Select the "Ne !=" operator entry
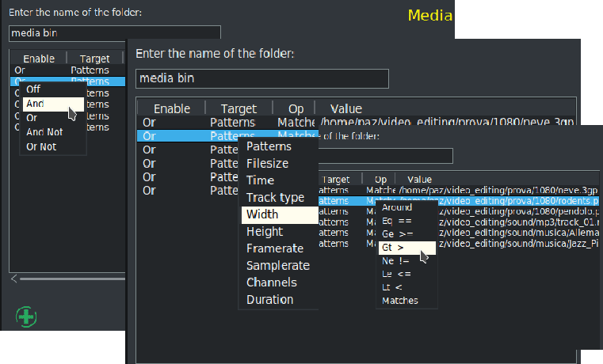603x364 pixels. tap(395, 261)
